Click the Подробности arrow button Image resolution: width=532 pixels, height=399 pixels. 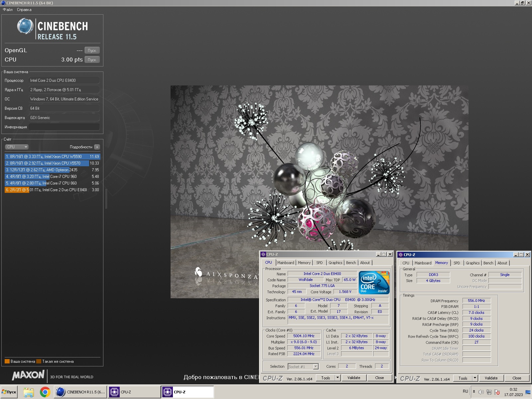click(97, 147)
